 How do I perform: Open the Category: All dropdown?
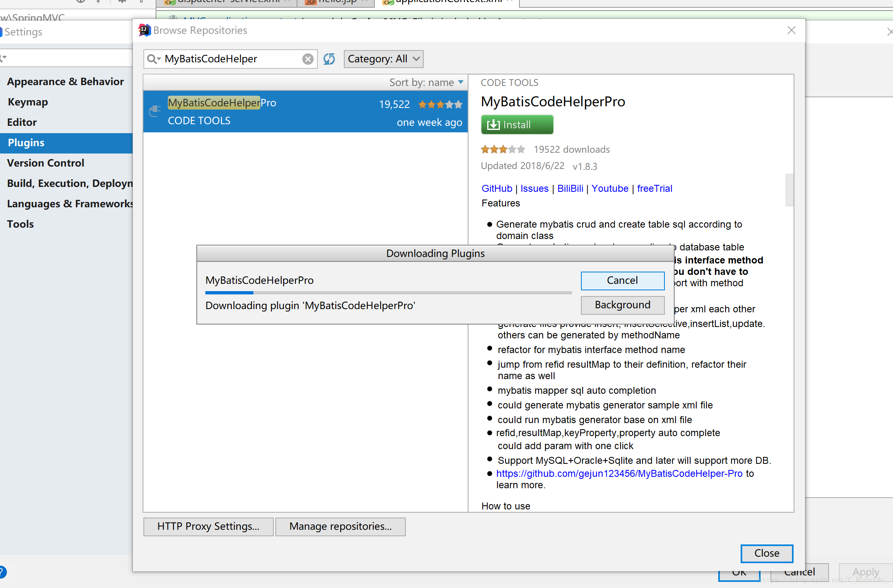[383, 59]
